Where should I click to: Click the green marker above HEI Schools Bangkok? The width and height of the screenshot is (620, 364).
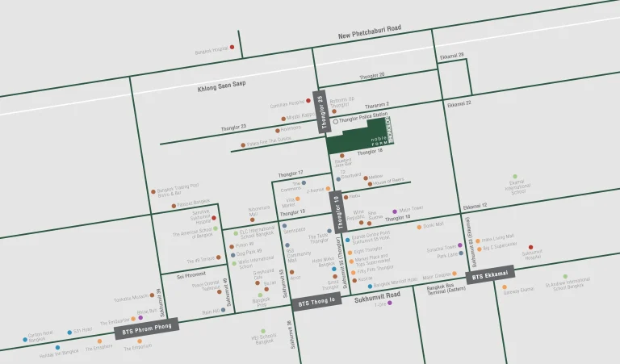coord(263,331)
